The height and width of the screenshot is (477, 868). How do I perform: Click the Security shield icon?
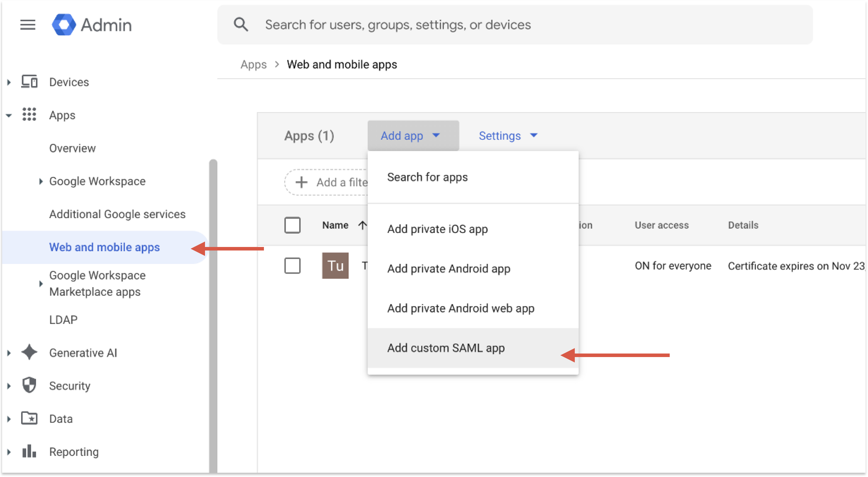(29, 385)
